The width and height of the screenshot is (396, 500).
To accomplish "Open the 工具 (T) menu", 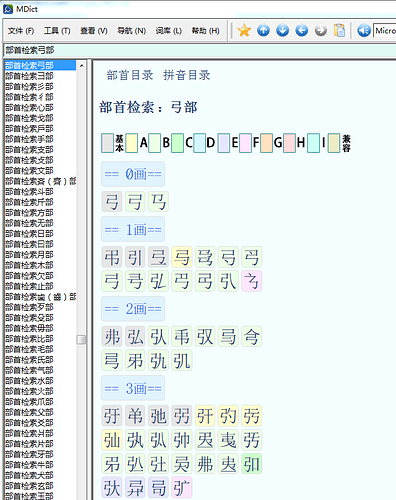I will [57, 31].
